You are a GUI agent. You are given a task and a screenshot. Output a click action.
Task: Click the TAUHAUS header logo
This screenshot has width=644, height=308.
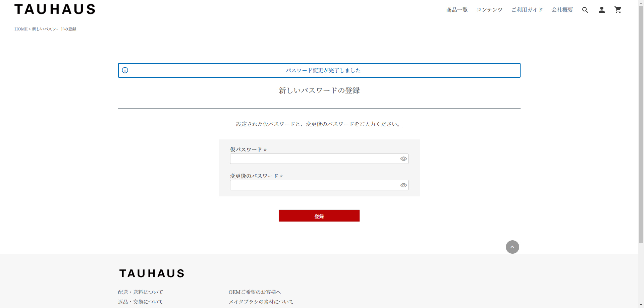pyautogui.click(x=55, y=9)
